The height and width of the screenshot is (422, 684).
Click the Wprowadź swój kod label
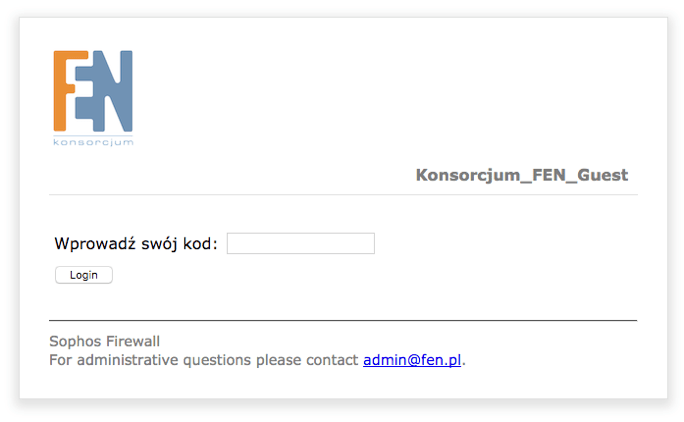click(x=136, y=243)
